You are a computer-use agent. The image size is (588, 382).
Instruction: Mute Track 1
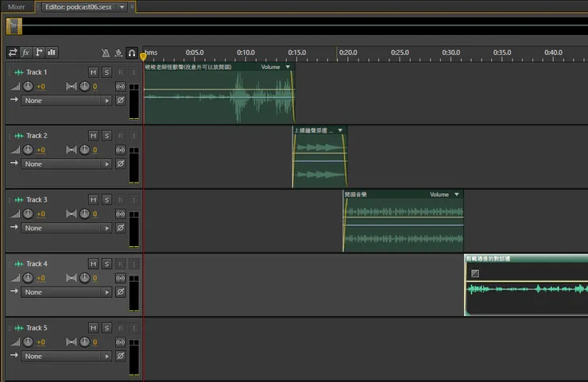point(93,72)
